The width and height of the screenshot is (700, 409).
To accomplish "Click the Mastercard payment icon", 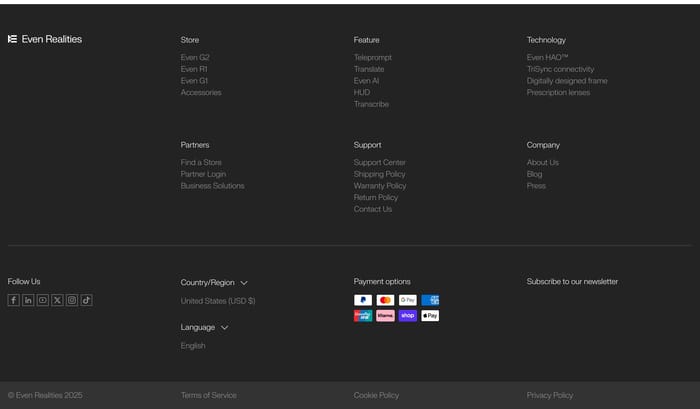I will pos(385,300).
